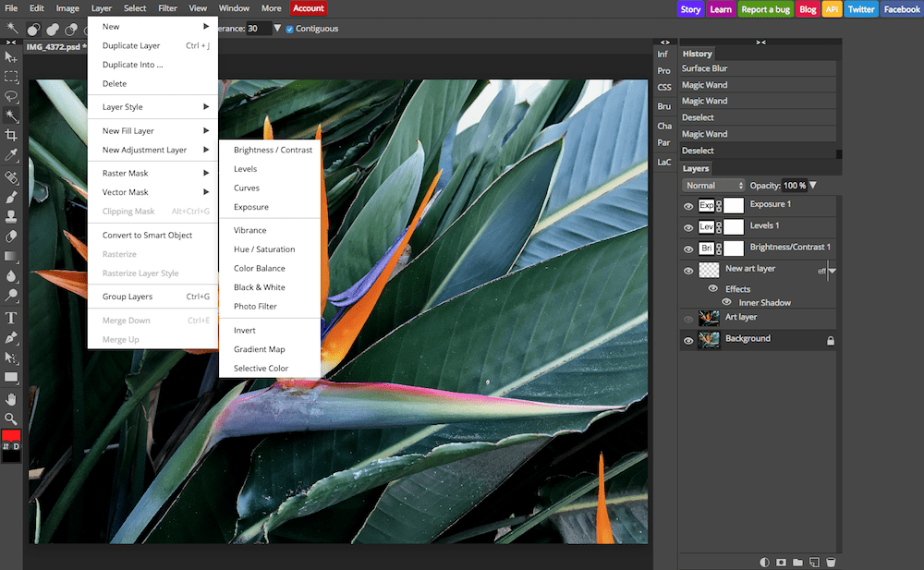
Task: Choose Hue / Saturation from the submenu
Action: pyautogui.click(x=264, y=249)
